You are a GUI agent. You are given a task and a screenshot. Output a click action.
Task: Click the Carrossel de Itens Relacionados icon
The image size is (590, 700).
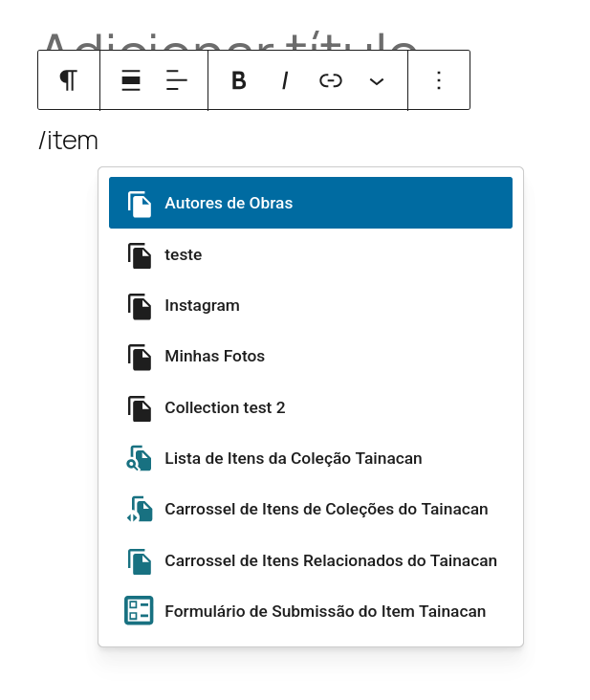[140, 560]
